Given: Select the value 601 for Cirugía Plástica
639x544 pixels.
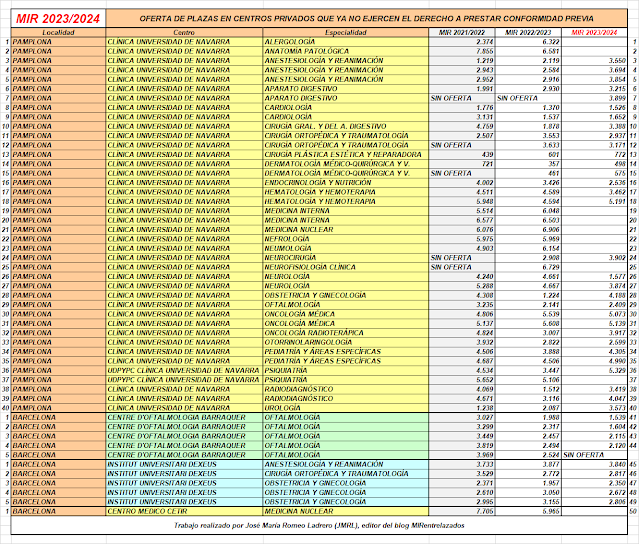Looking at the screenshot, I should coord(554,154).
